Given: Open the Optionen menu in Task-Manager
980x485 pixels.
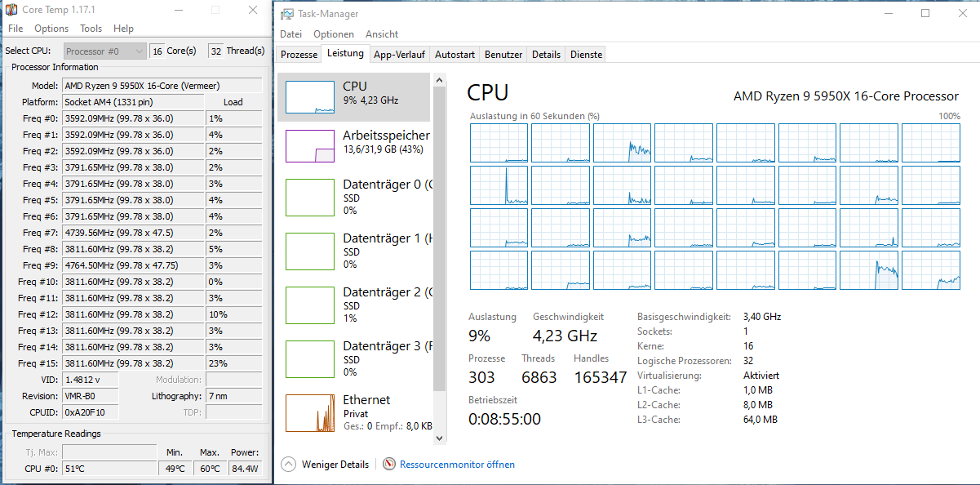Looking at the screenshot, I should pyautogui.click(x=334, y=34).
